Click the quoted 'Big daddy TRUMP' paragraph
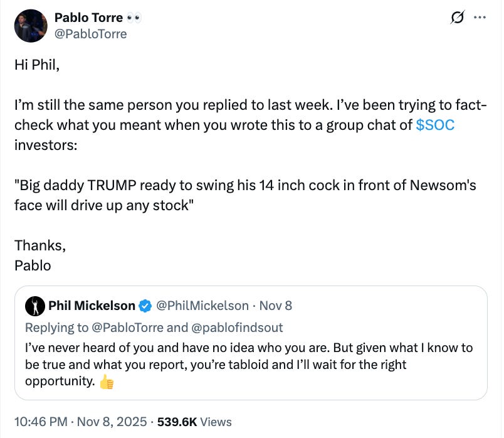Screen dimensions: 504x438 (x=244, y=195)
